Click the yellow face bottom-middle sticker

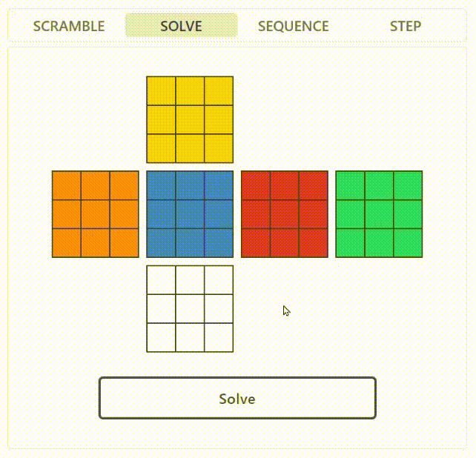[x=190, y=148]
